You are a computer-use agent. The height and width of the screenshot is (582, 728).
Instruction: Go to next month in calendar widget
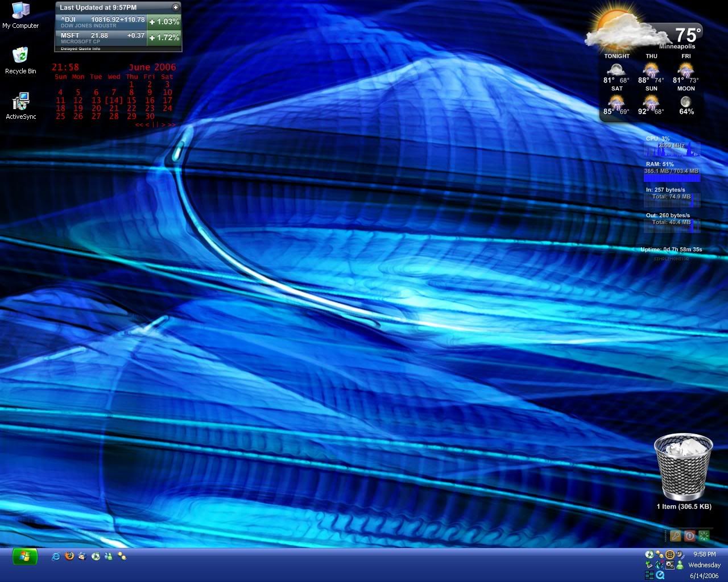click(163, 124)
